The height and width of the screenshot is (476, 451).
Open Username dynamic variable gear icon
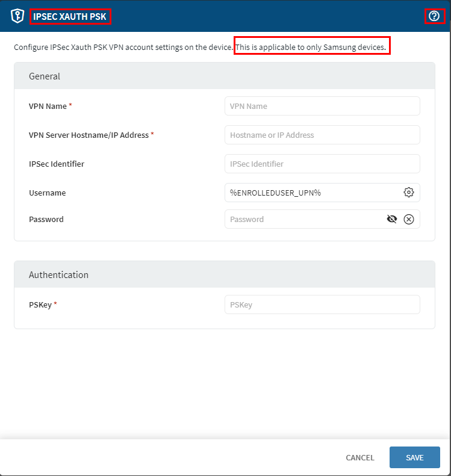click(409, 193)
